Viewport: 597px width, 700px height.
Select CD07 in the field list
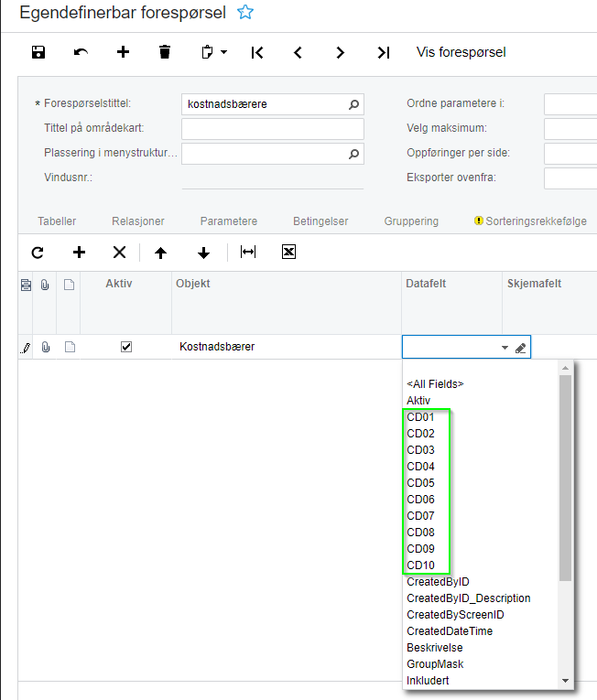[x=420, y=516]
